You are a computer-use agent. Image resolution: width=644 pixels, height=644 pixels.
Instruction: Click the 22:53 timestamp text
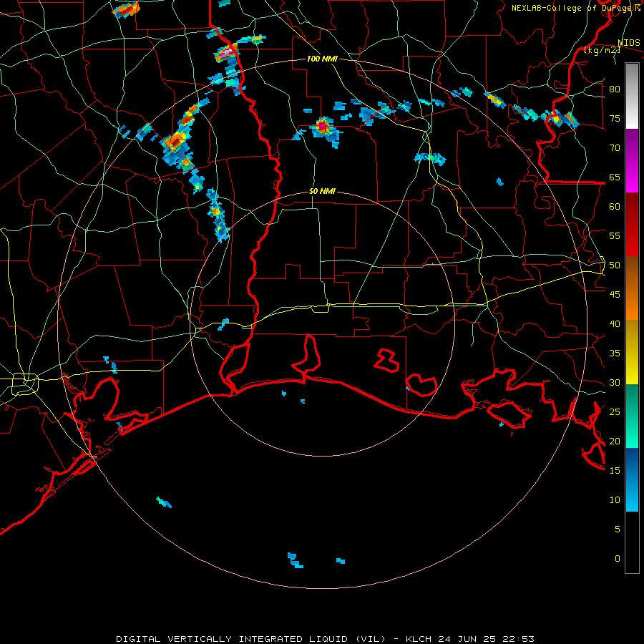tap(519, 639)
